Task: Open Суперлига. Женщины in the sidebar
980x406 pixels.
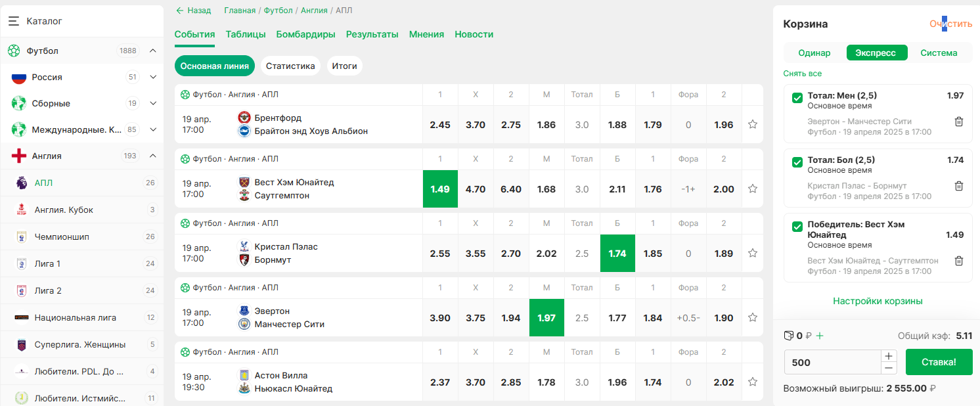Action: 82,344
